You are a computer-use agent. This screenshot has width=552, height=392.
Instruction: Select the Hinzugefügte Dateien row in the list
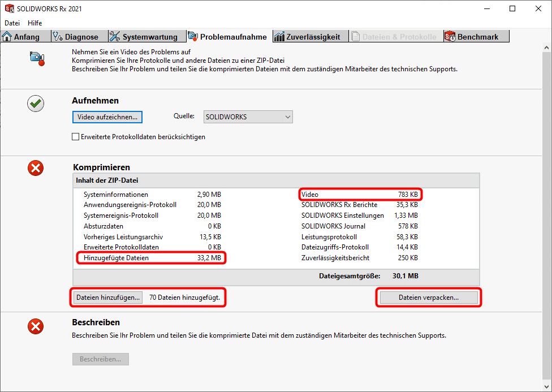151,258
